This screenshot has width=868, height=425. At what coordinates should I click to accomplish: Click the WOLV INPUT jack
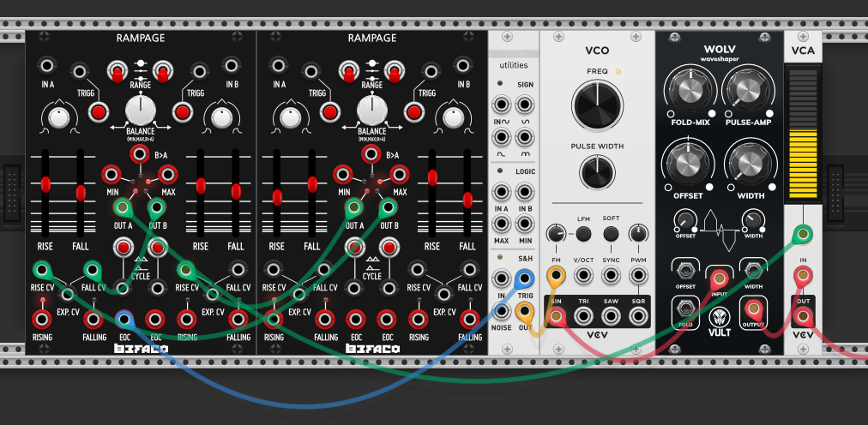click(x=719, y=278)
